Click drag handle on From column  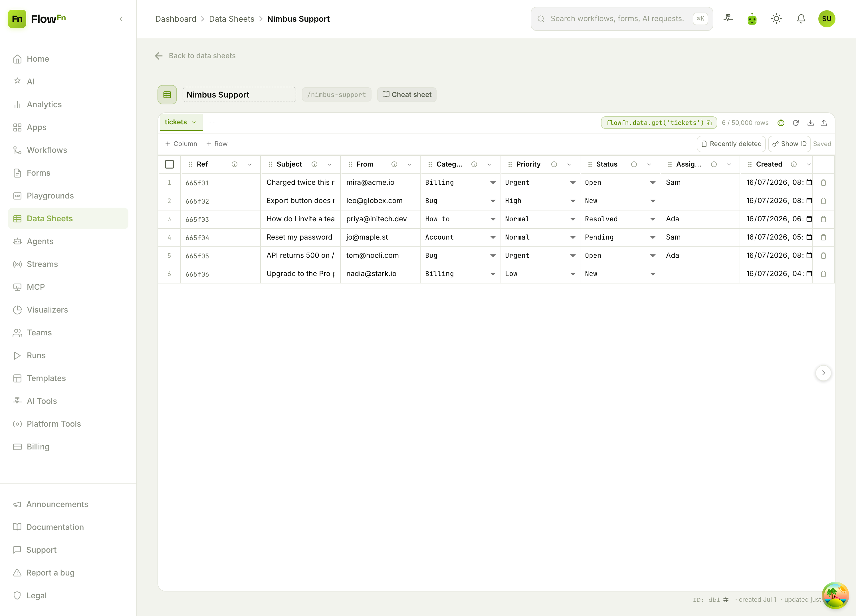pos(350,165)
